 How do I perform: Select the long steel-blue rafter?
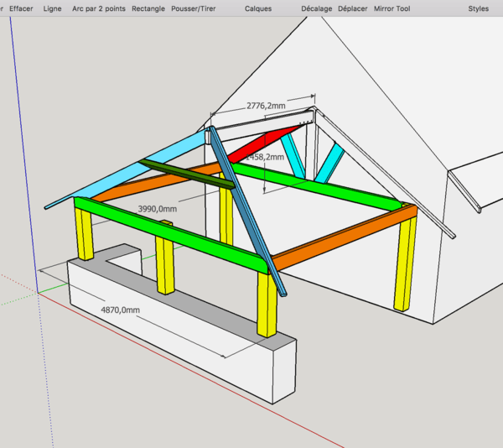(x=247, y=211)
